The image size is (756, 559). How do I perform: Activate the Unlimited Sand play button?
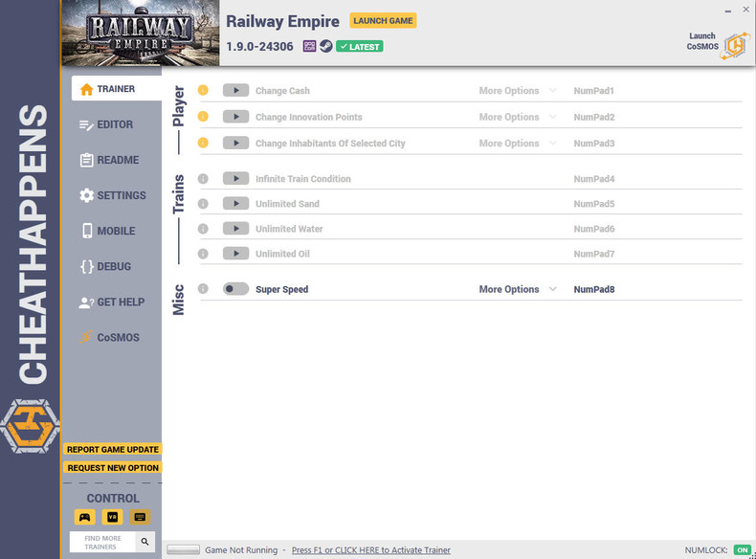click(x=235, y=204)
